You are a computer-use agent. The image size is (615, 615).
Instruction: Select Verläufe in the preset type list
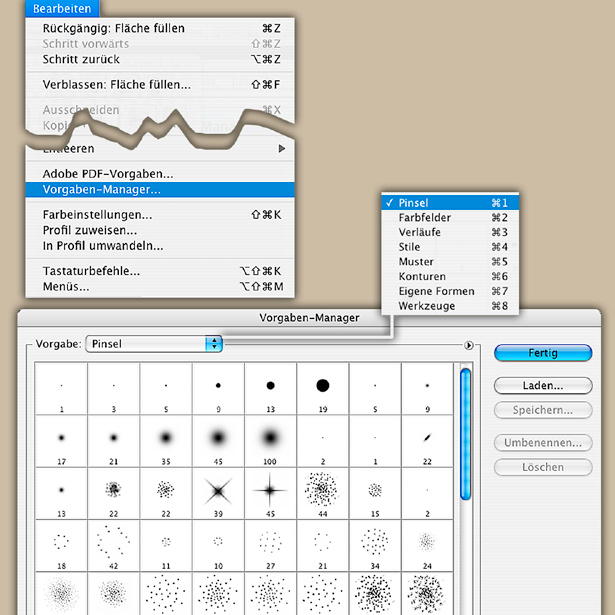pyautogui.click(x=450, y=232)
